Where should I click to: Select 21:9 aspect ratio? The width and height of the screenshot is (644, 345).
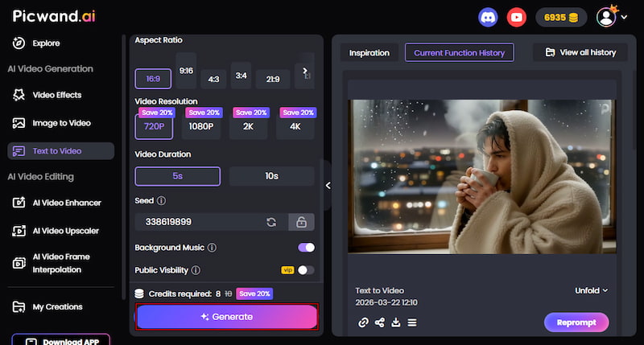(x=273, y=79)
